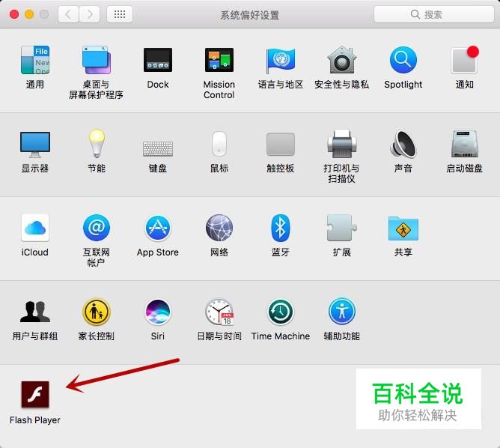Click the back navigation arrow
This screenshot has width=500, height=448.
pos(68,14)
